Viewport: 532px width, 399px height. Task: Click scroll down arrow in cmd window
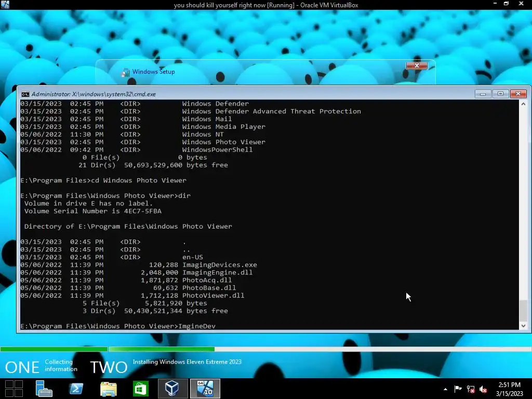pyautogui.click(x=523, y=325)
